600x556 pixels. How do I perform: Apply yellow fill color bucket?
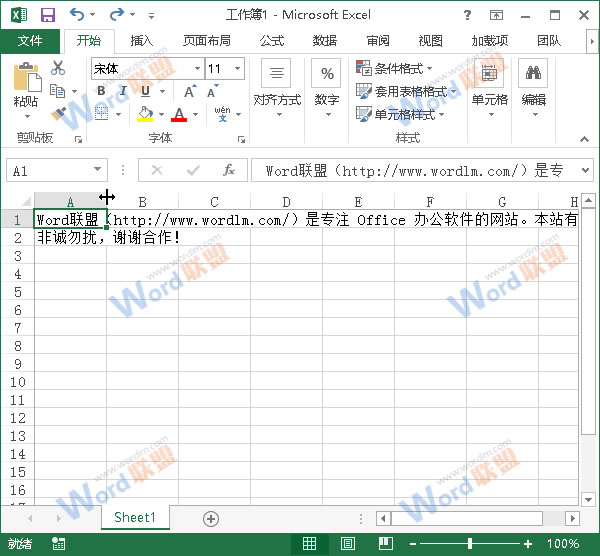(145, 114)
